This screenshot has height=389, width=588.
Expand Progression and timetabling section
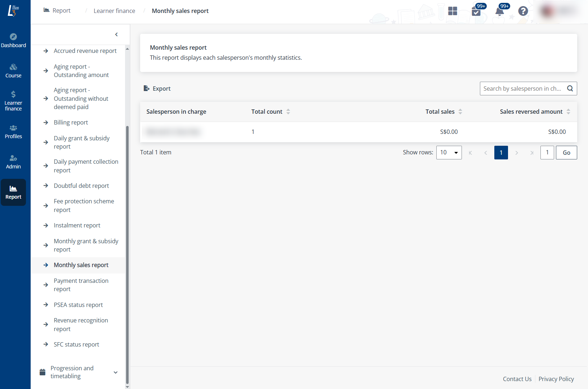[x=115, y=372]
